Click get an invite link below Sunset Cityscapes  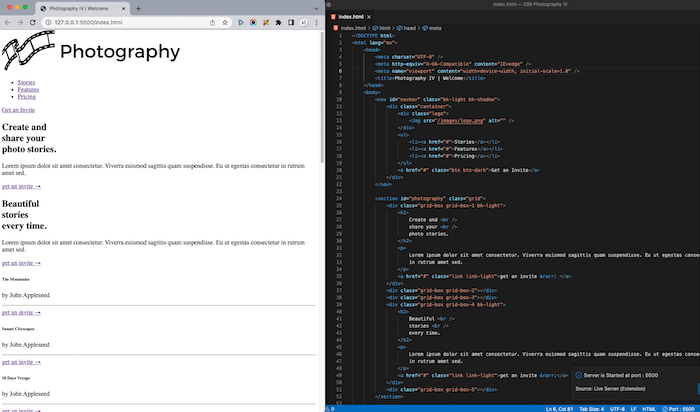point(21,362)
